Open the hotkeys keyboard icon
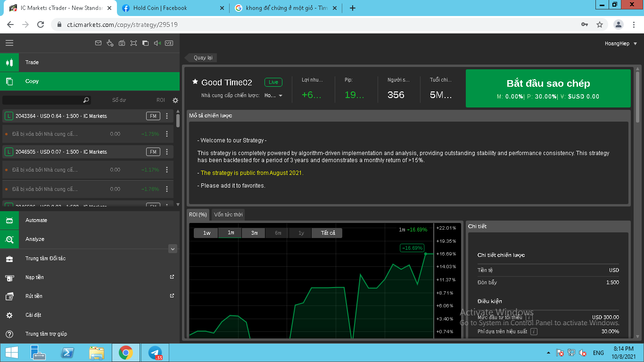The image size is (644, 362). pyautogui.click(x=122, y=43)
